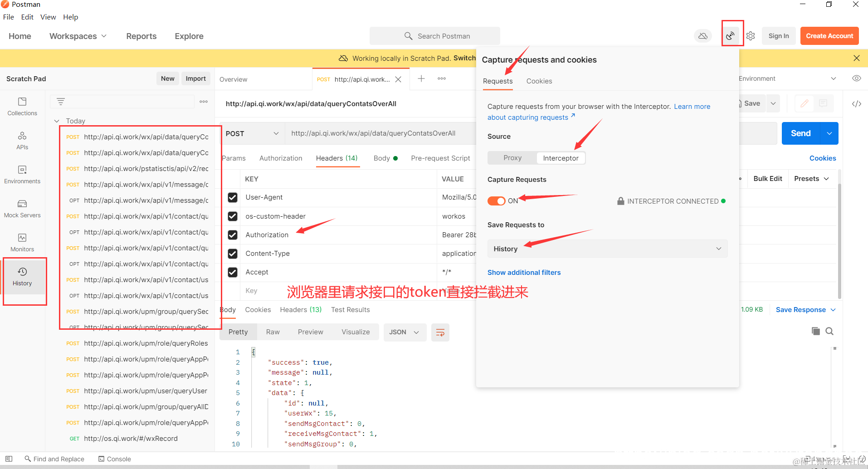This screenshot has height=469, width=868.
Task: Click the history filter icon
Action: click(x=61, y=102)
